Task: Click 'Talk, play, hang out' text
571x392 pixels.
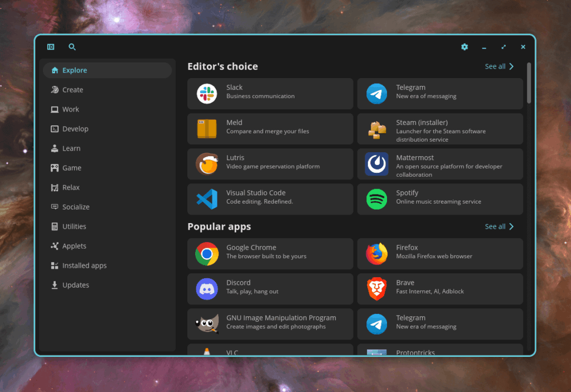Action: 252,292
